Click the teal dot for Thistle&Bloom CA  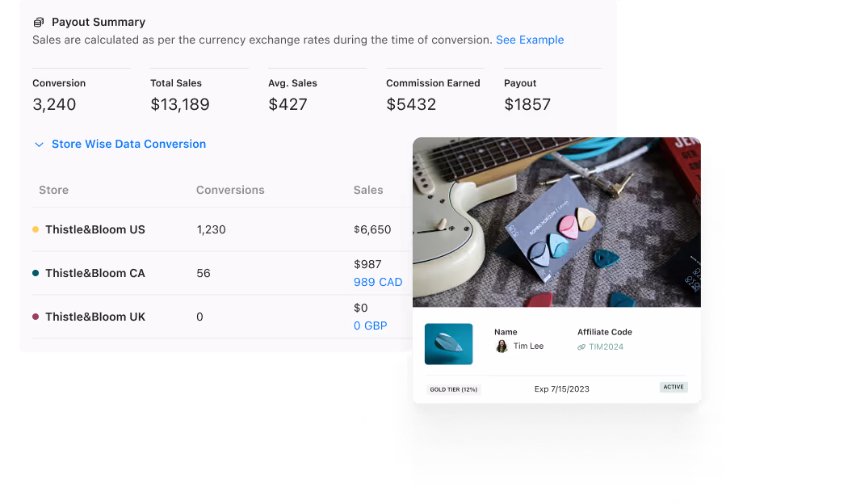[x=36, y=273]
